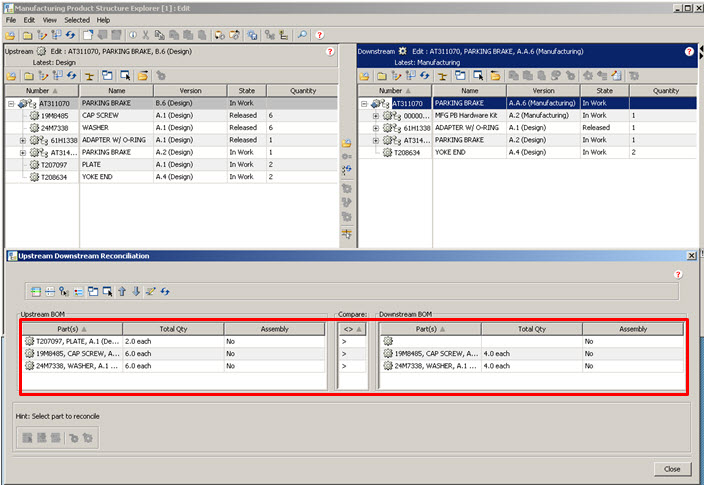This screenshot has height=485, width=704.
Task: Expand AT314... PARKING BRAKE in the Downstream tree
Action: (376, 141)
